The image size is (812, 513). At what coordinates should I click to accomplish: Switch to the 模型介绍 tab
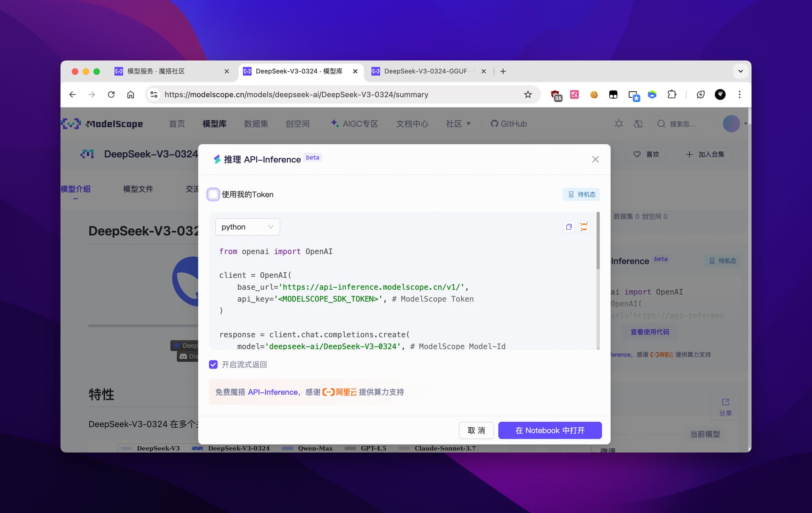tap(76, 189)
